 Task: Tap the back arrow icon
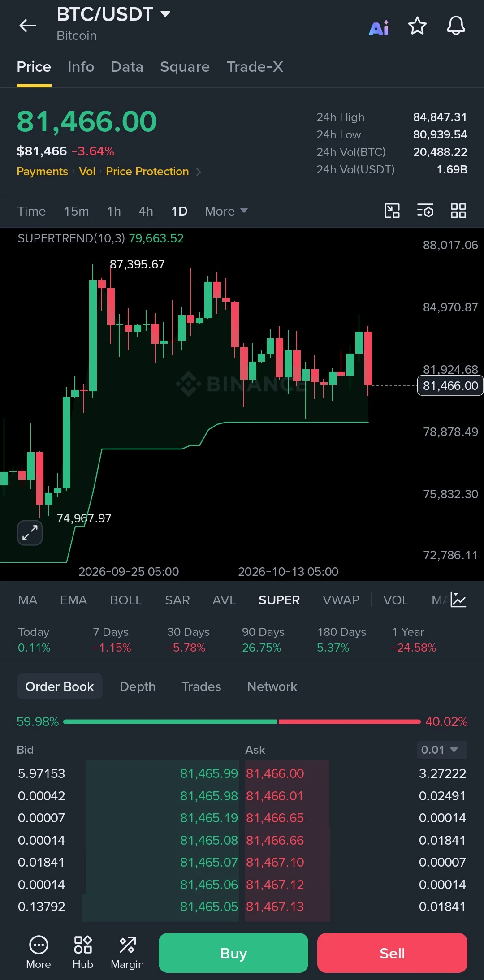click(x=27, y=26)
